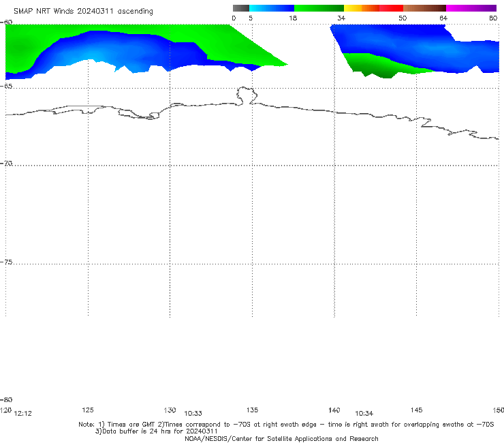Select the latitude label '-80'

pos(6,399)
